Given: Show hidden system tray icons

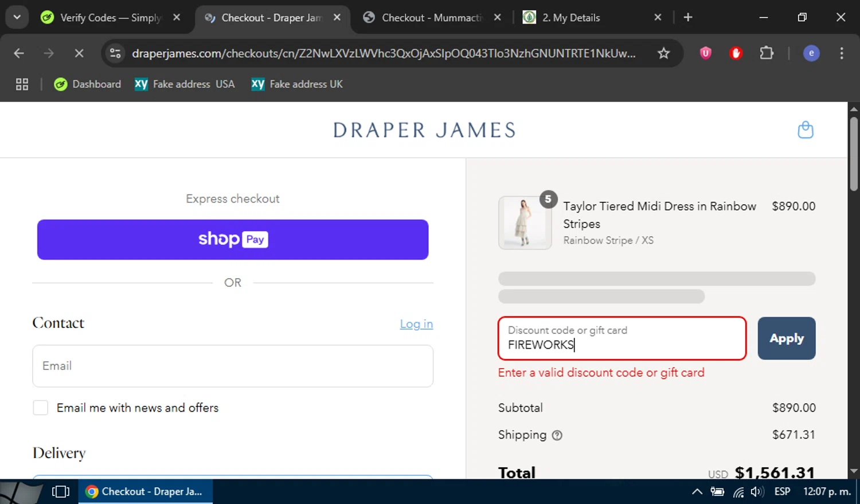Looking at the screenshot, I should click(x=697, y=491).
